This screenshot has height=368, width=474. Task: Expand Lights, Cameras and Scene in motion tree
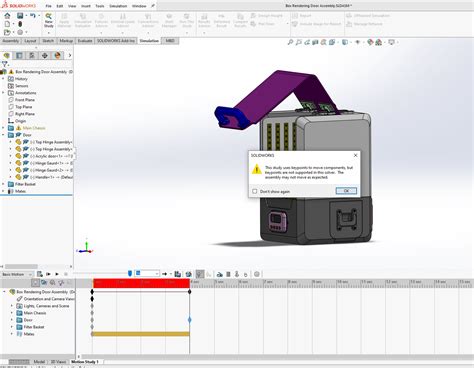[12, 306]
